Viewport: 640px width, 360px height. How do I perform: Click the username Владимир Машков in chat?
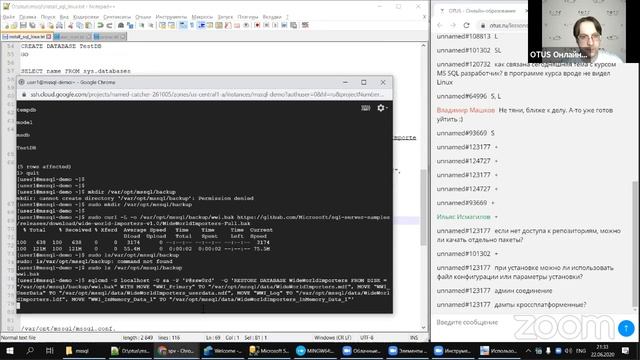click(466, 110)
